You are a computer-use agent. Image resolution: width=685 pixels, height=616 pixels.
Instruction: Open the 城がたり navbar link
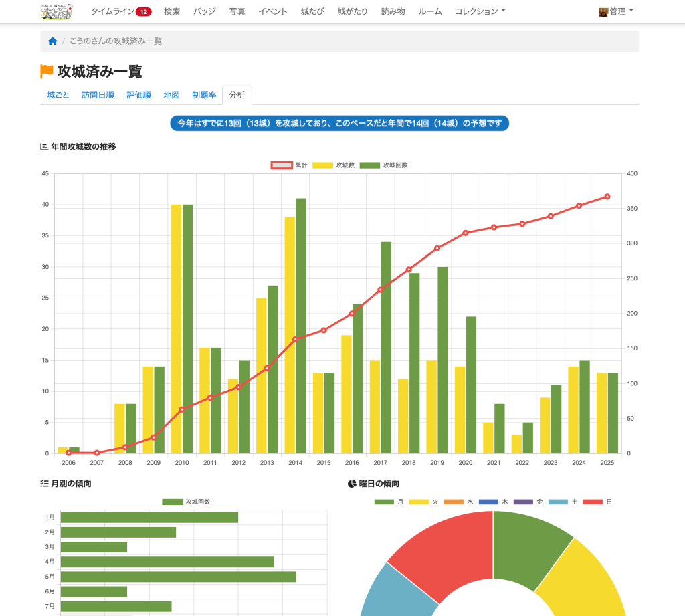pyautogui.click(x=353, y=12)
